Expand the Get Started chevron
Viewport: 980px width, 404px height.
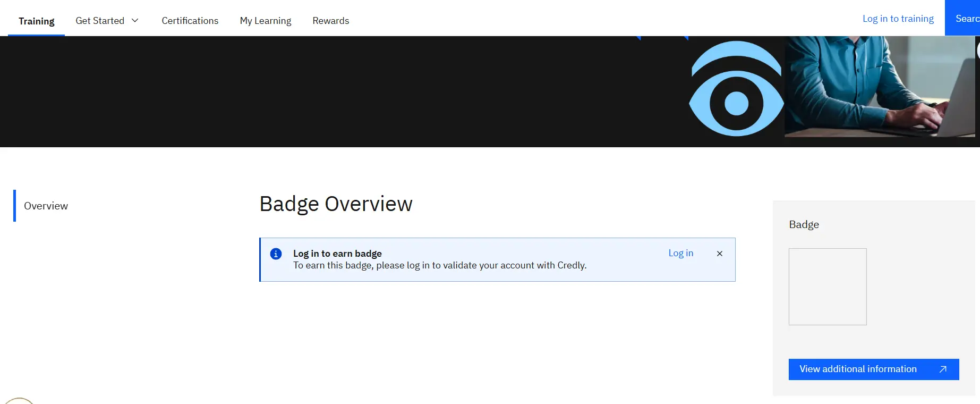[x=135, y=21]
